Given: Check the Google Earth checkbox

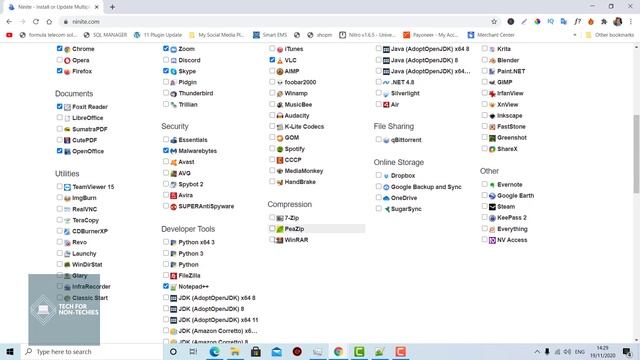Looking at the screenshot, I should (484, 196).
